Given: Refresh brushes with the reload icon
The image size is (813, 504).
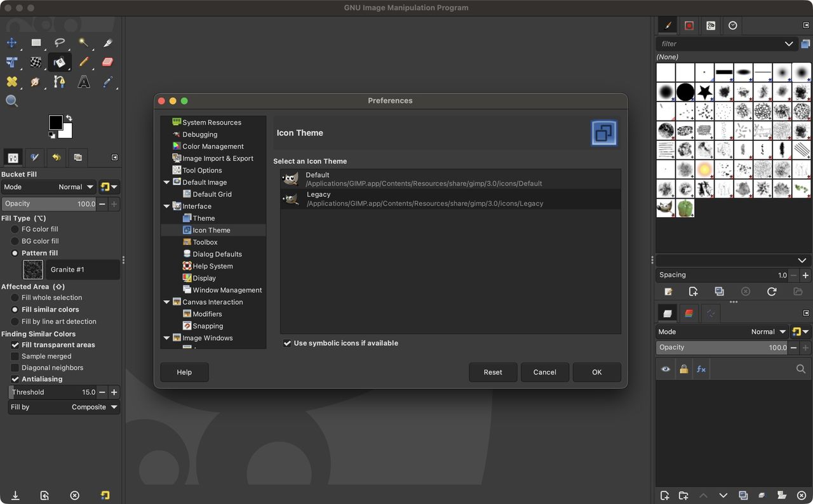Looking at the screenshot, I should [772, 291].
